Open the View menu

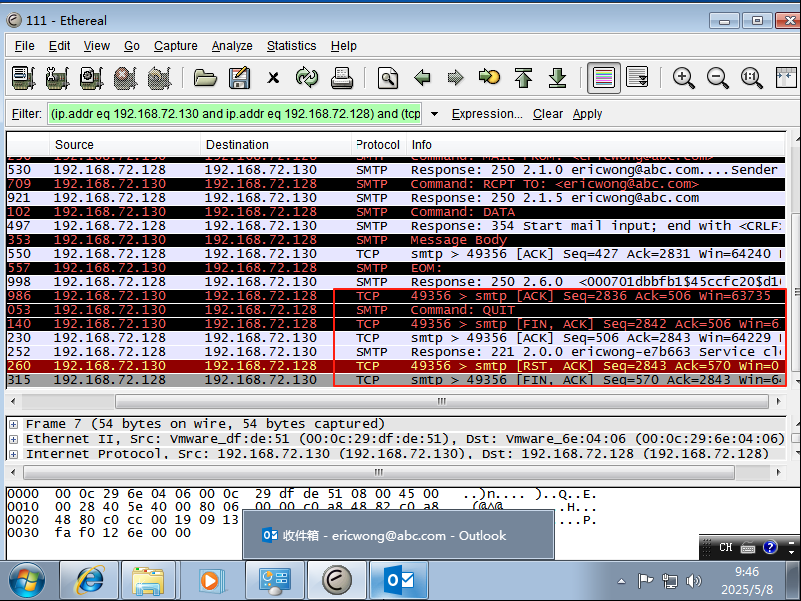click(97, 46)
